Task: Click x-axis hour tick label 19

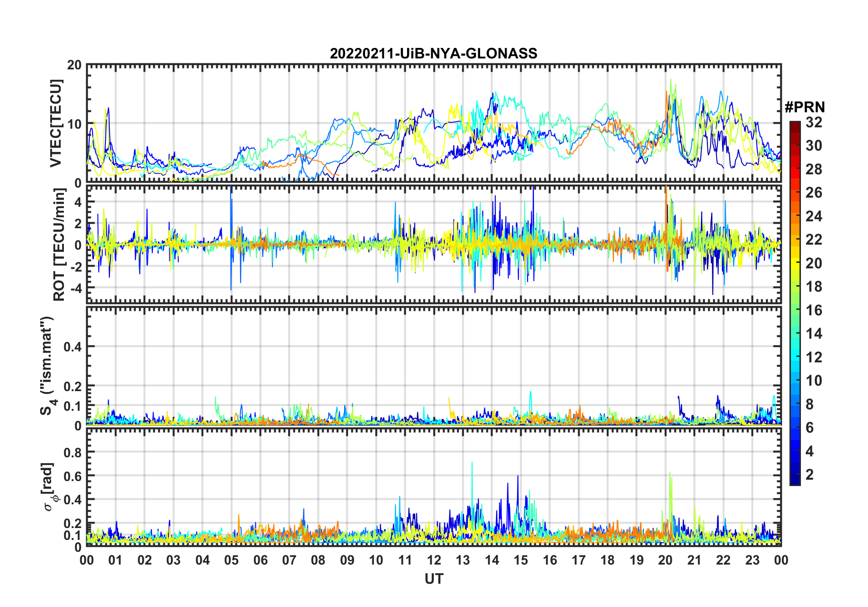Action: (x=637, y=560)
